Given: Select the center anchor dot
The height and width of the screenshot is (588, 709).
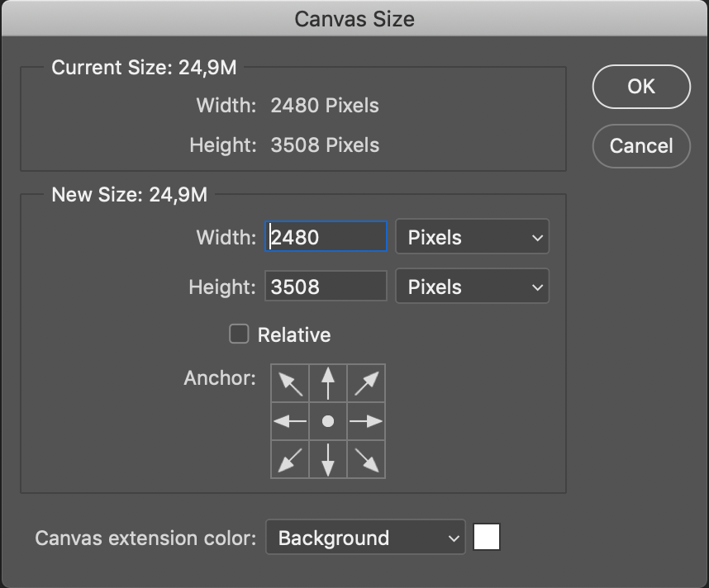Looking at the screenshot, I should 328,421.
